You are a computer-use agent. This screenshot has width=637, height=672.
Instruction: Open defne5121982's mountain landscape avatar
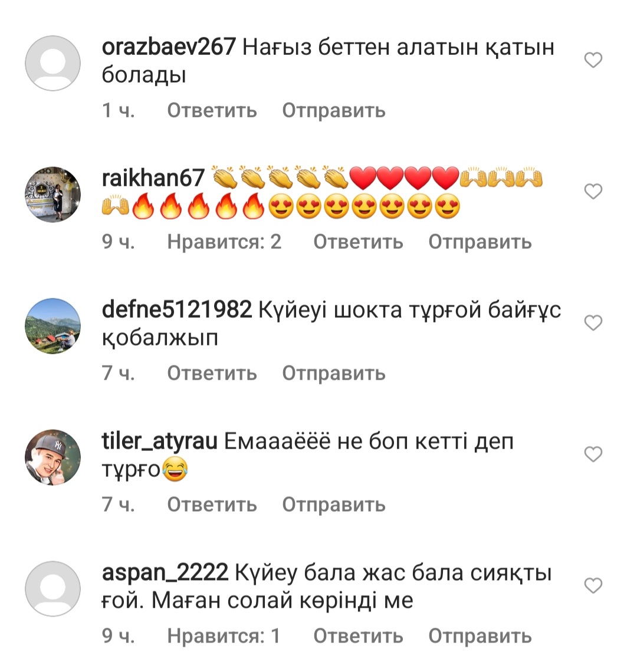52,326
